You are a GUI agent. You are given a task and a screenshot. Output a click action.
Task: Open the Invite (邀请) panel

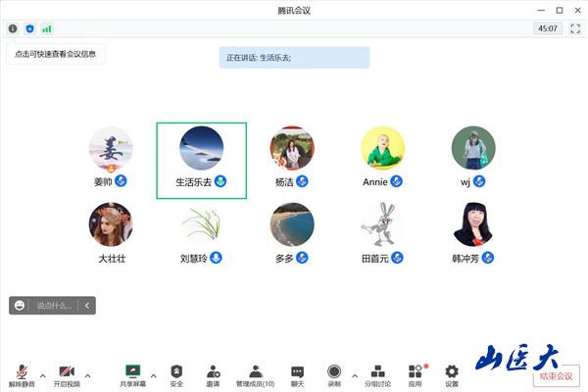tap(213, 374)
